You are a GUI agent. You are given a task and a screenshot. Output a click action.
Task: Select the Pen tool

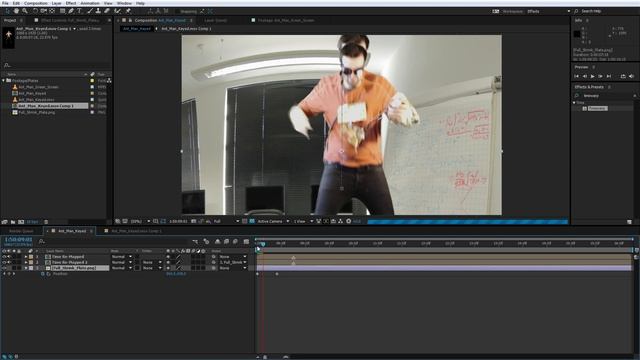coord(71,11)
